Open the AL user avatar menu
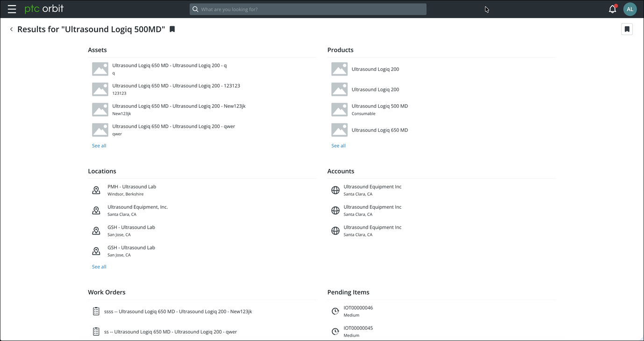 pyautogui.click(x=630, y=9)
